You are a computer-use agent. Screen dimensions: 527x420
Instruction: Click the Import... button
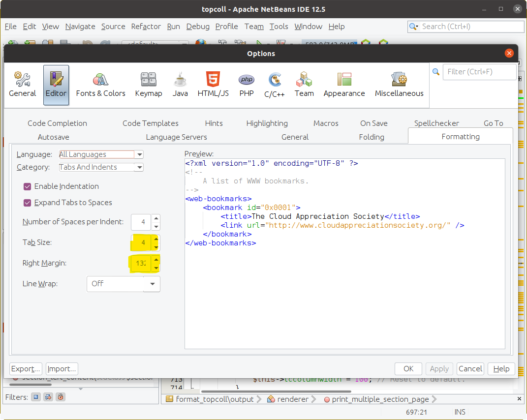coord(62,368)
